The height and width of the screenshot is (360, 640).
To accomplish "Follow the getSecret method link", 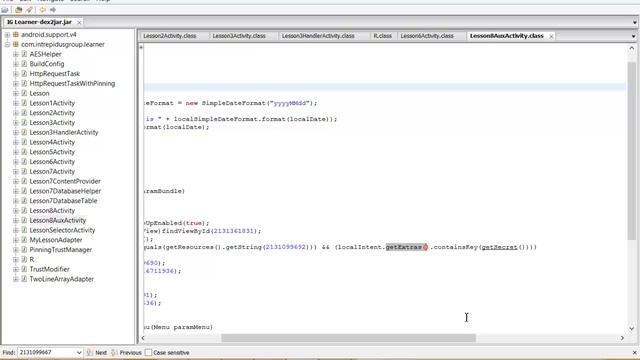I will tap(500, 247).
